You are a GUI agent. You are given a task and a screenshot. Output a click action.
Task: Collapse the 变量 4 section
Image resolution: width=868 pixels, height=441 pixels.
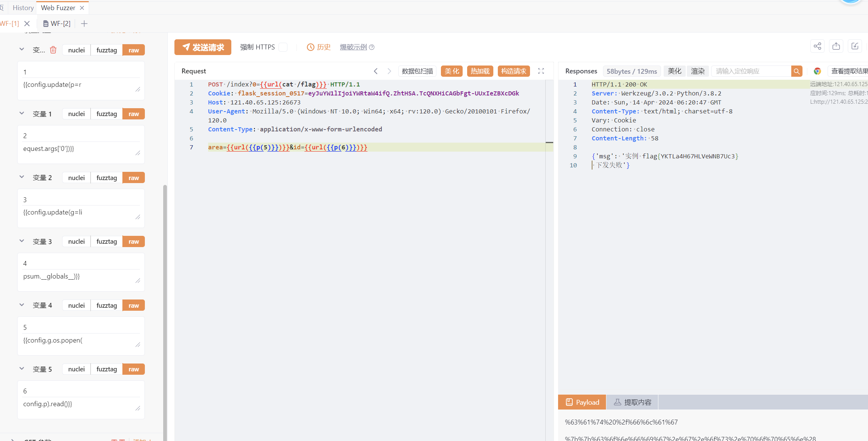(x=22, y=305)
